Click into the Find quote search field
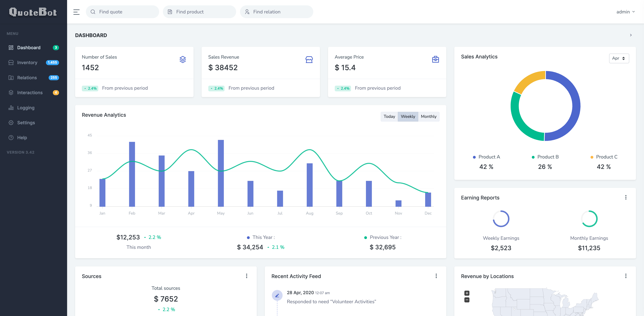 [x=122, y=12]
